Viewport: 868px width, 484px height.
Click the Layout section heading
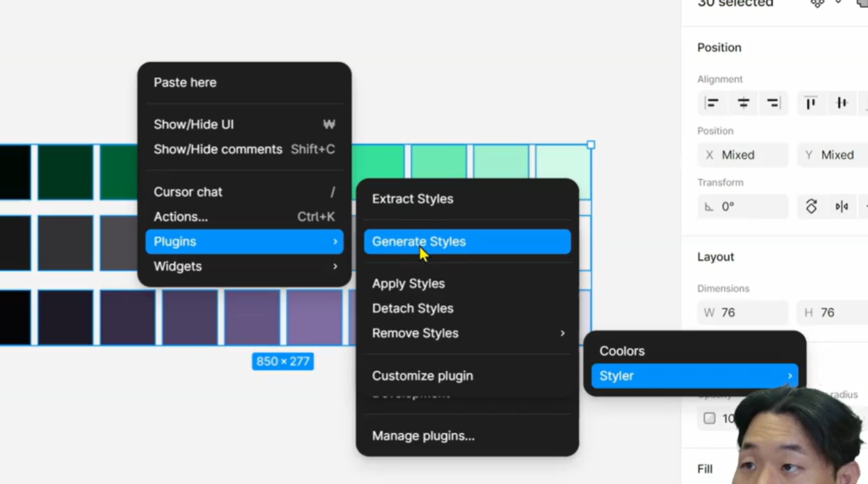715,257
